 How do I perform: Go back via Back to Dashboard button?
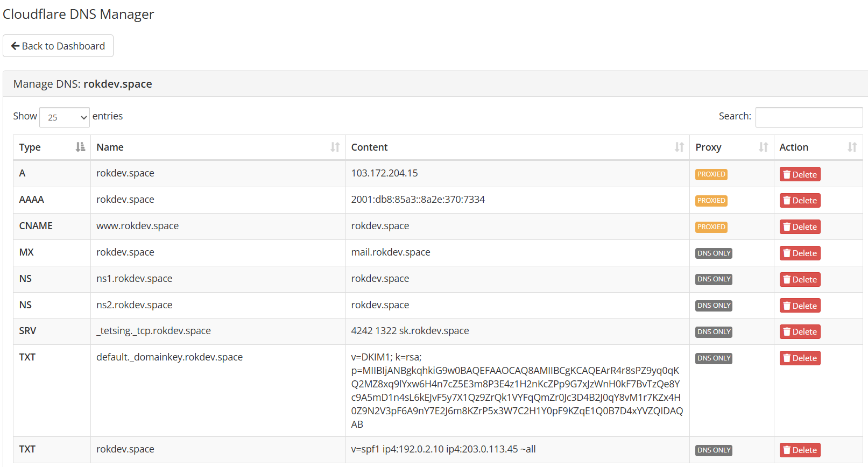(x=58, y=46)
